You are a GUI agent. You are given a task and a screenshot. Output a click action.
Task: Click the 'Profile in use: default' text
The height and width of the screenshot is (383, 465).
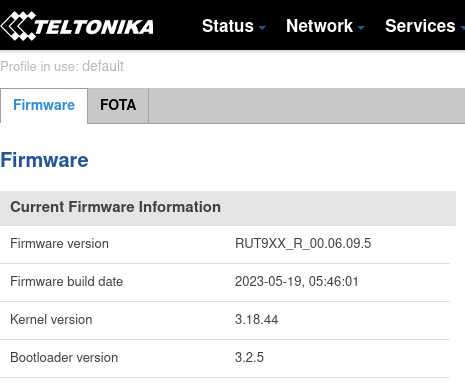[x=62, y=66]
